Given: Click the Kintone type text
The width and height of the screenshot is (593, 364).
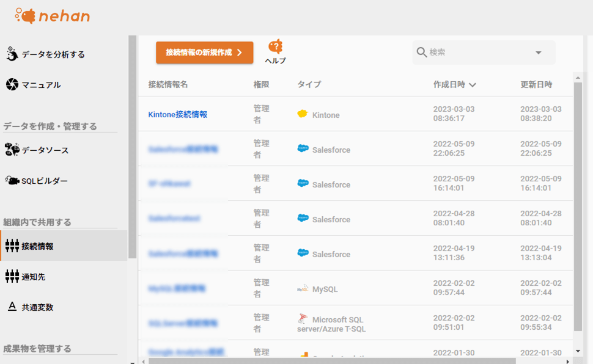Looking at the screenshot, I should [x=326, y=115].
